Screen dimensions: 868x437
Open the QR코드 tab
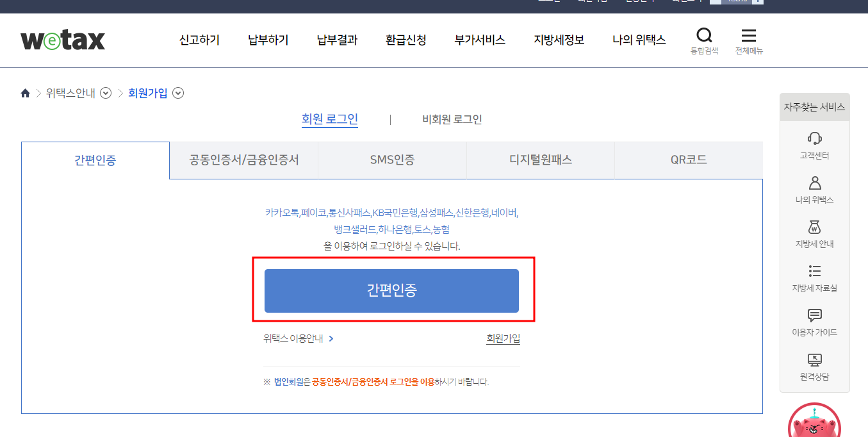688,160
